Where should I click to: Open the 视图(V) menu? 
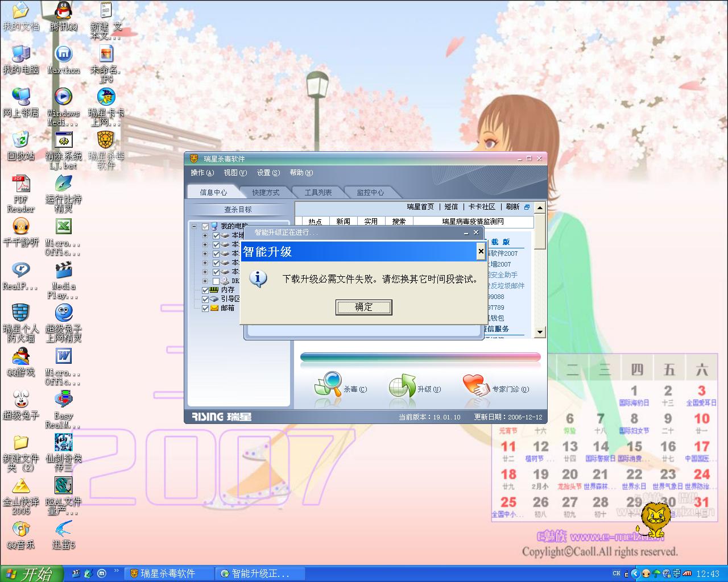(235, 173)
